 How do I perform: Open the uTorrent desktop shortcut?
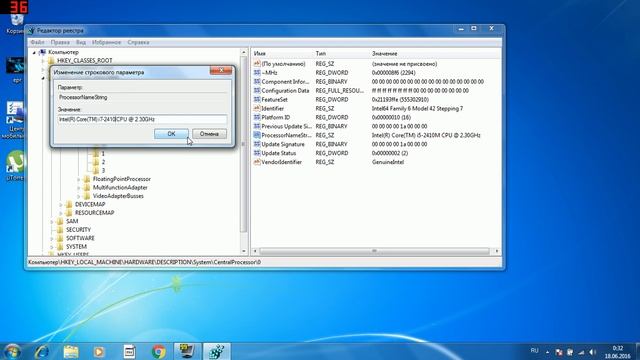[x=15, y=165]
